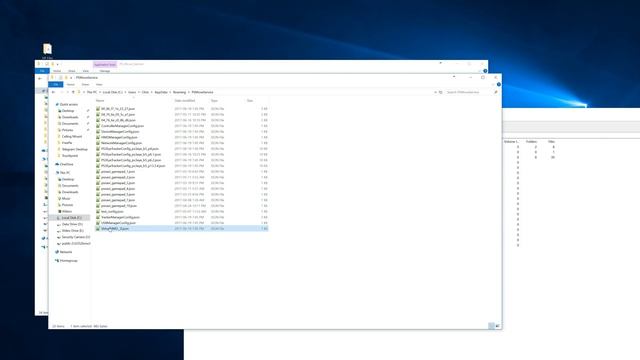Image resolution: width=640 pixels, height=360 pixels.
Task: Switch to the Home ribbon tab
Action: pyautogui.click(x=71, y=84)
